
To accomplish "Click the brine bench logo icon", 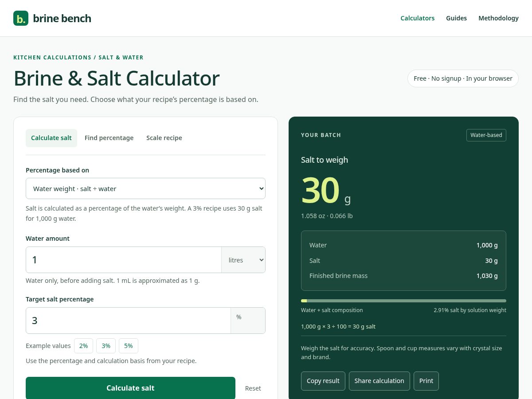I will click(21, 18).
